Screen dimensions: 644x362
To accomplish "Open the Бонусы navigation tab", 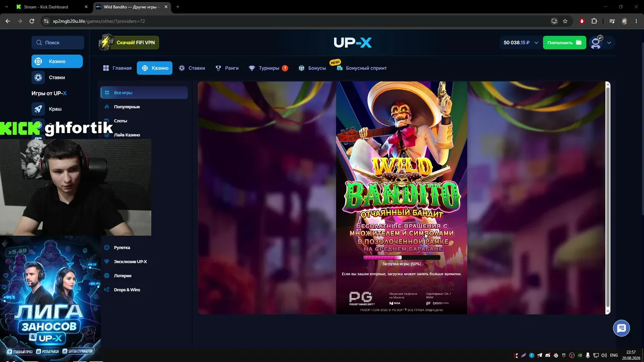I will [x=312, y=68].
